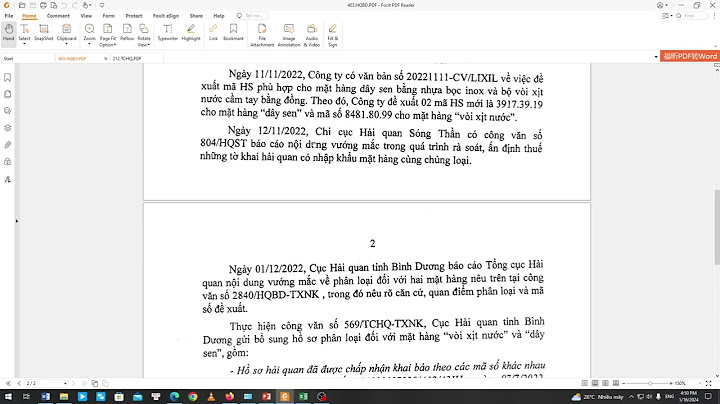Open Windows Start menu
Viewport: 720px width, 404px height.
[x=8, y=397]
